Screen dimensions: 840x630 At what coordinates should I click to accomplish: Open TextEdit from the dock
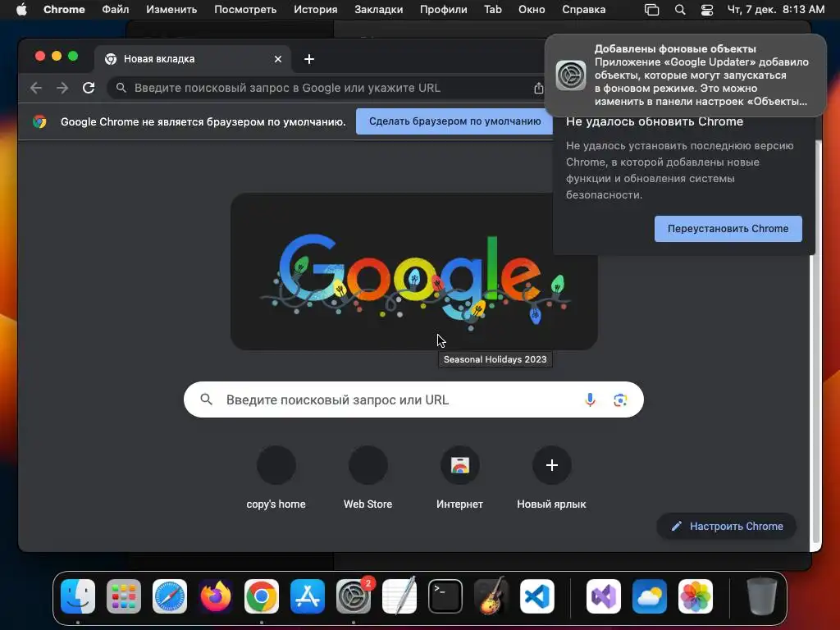click(399, 596)
